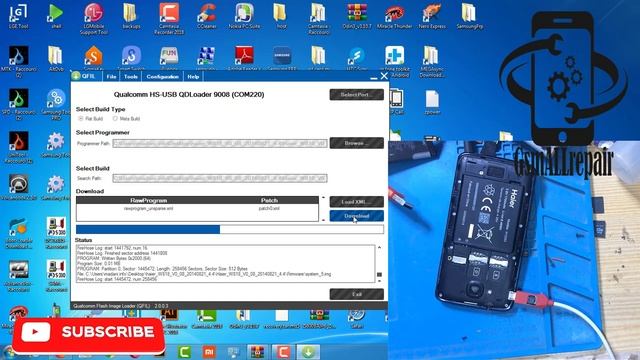Open the LGE Tool desktop shortcut
Viewport: 640px width, 360px height.
point(18,16)
